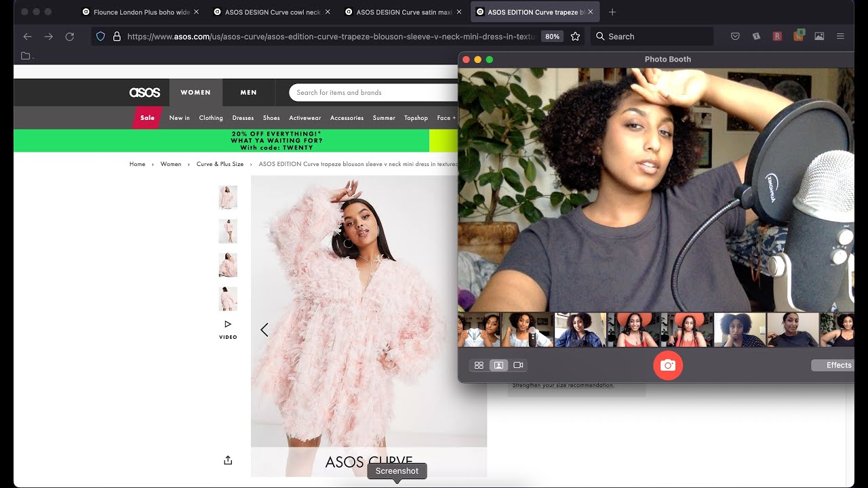The height and width of the screenshot is (488, 868).
Task: Reset the 80% page zoom indicator
Action: pyautogui.click(x=552, y=37)
